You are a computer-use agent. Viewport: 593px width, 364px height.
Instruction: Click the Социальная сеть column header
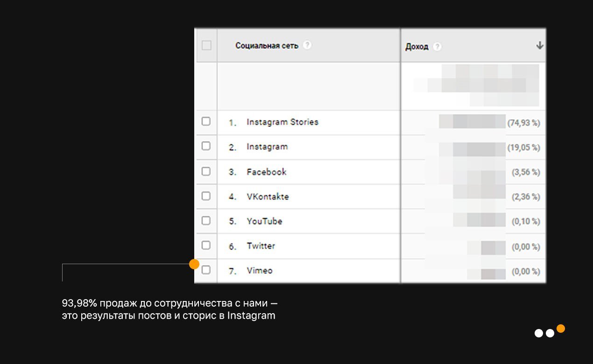[x=267, y=46]
